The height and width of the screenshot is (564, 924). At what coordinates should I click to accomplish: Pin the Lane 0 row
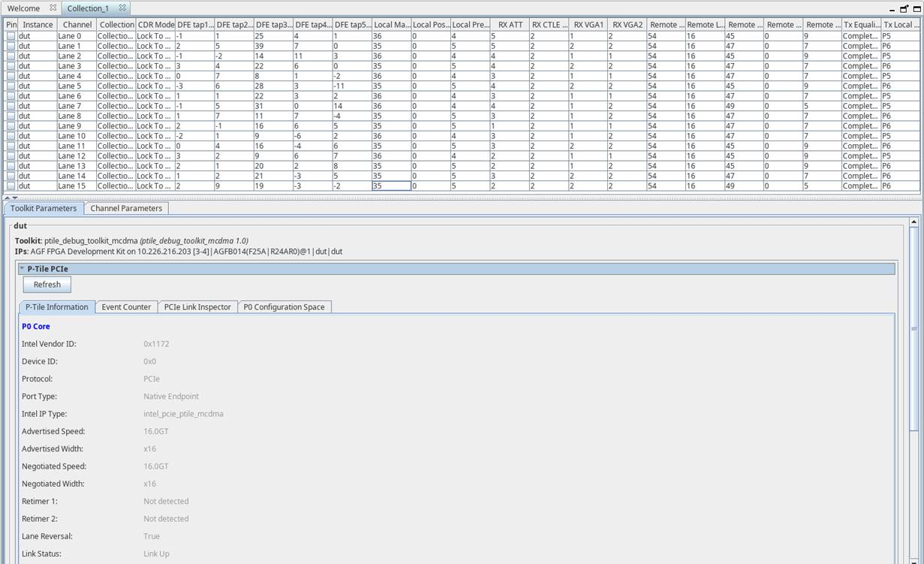(x=11, y=36)
